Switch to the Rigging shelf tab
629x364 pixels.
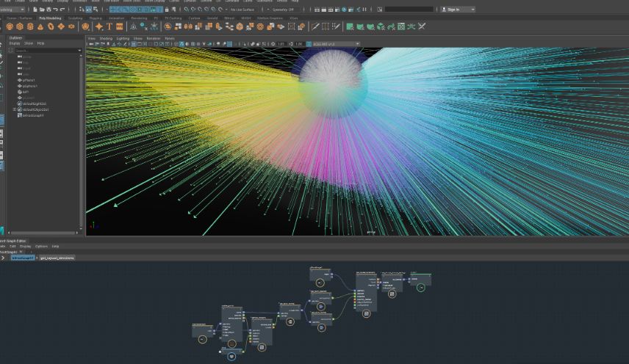pyautogui.click(x=96, y=18)
